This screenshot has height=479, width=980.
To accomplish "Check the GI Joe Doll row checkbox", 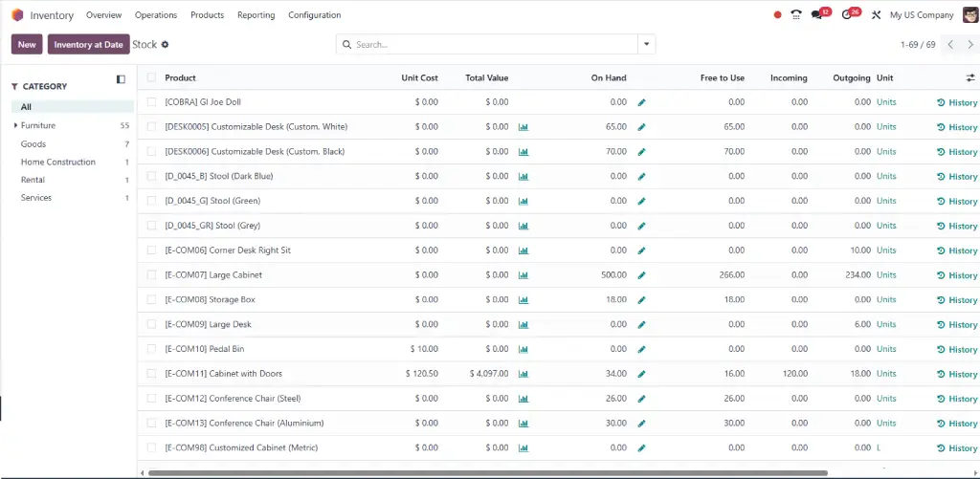I will (x=151, y=102).
